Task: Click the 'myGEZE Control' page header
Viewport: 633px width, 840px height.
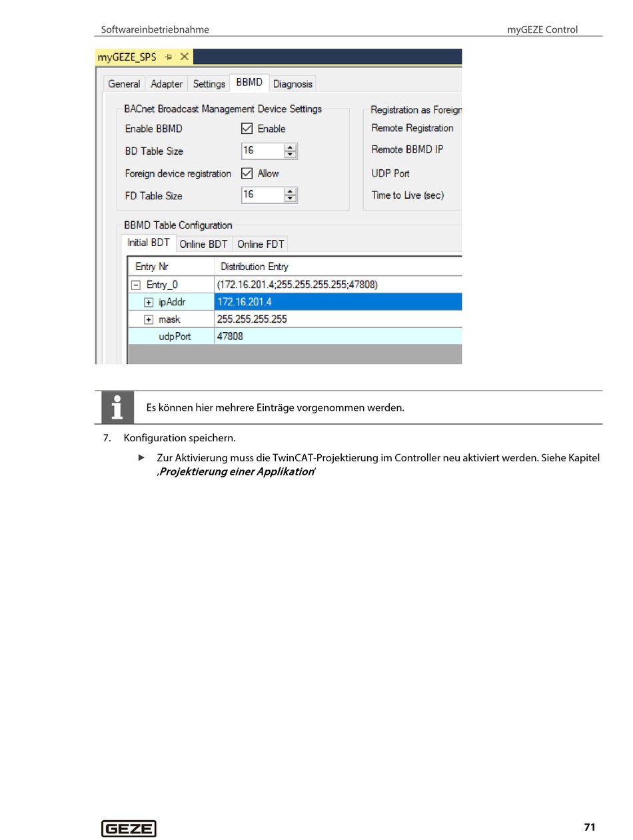Action: click(542, 29)
